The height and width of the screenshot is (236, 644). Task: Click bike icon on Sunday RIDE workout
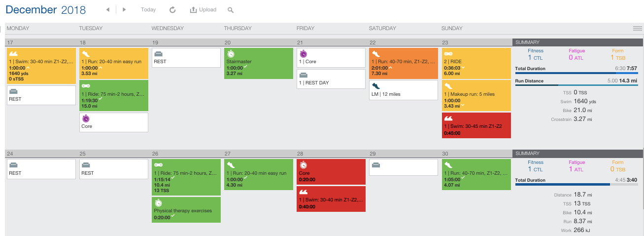click(448, 53)
